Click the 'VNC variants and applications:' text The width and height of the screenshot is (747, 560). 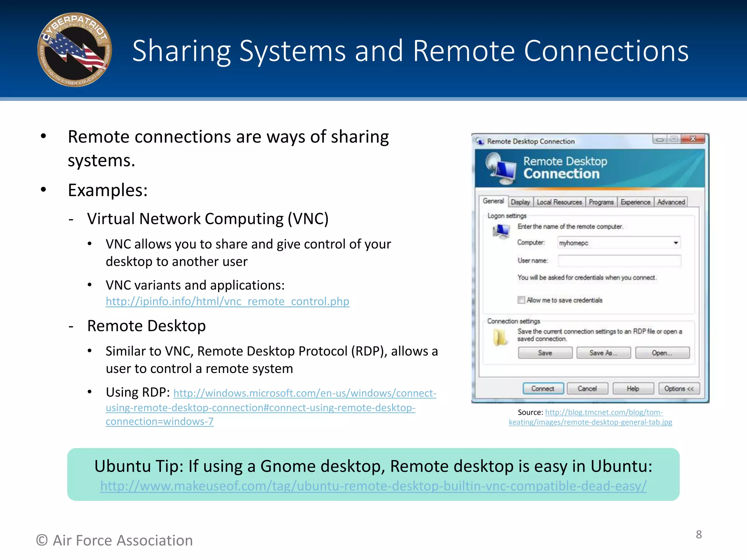(x=195, y=285)
